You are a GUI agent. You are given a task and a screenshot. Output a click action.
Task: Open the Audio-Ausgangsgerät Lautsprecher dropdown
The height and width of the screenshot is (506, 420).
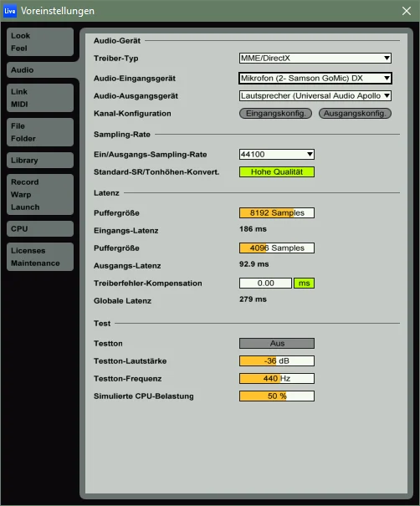[315, 96]
